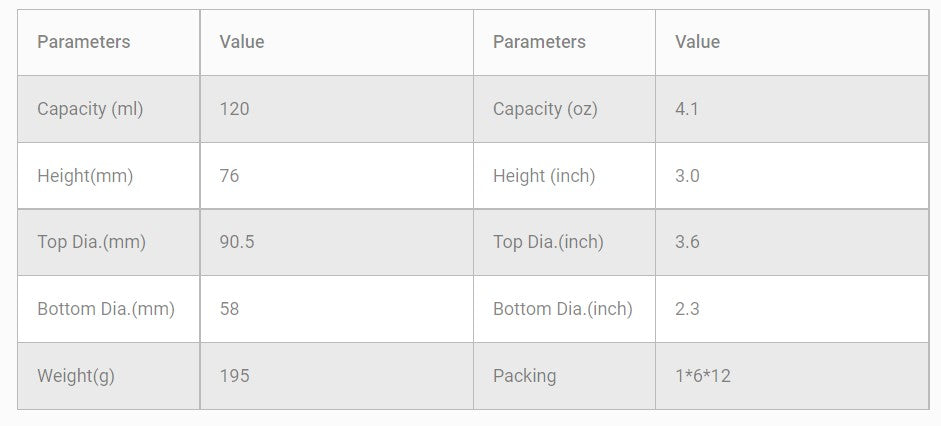Click the Packing label cell
The height and width of the screenshot is (426, 941).
[524, 376]
